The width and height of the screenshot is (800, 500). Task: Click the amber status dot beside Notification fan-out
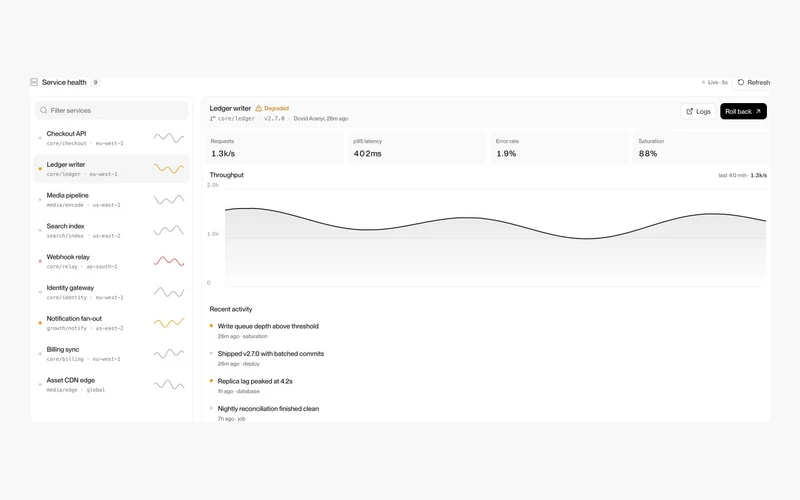pyautogui.click(x=40, y=323)
